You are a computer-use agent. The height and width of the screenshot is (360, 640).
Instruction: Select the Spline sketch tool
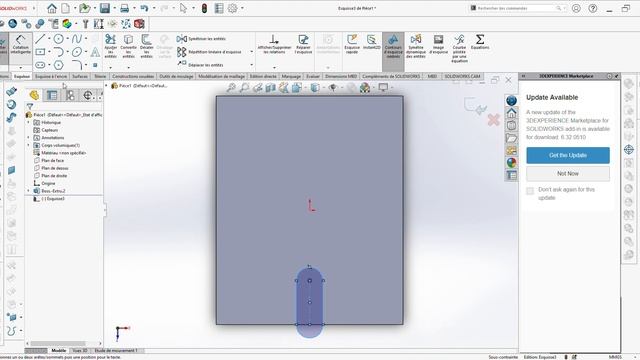click(x=77, y=39)
